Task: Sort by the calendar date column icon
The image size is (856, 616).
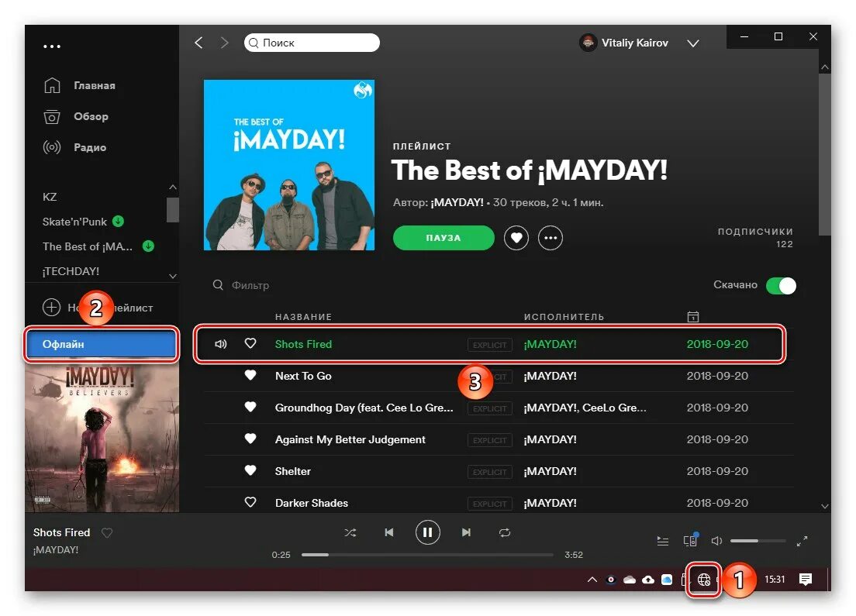Action: tap(693, 316)
